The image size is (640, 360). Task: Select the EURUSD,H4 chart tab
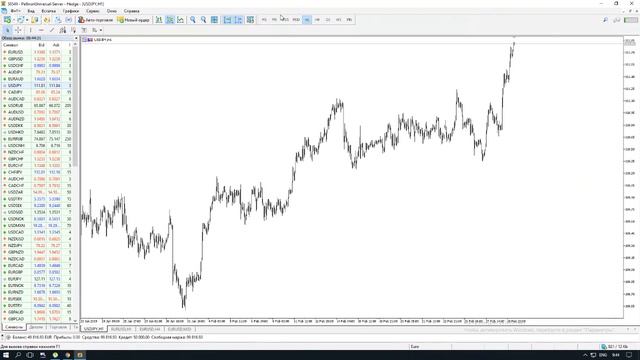point(149,329)
